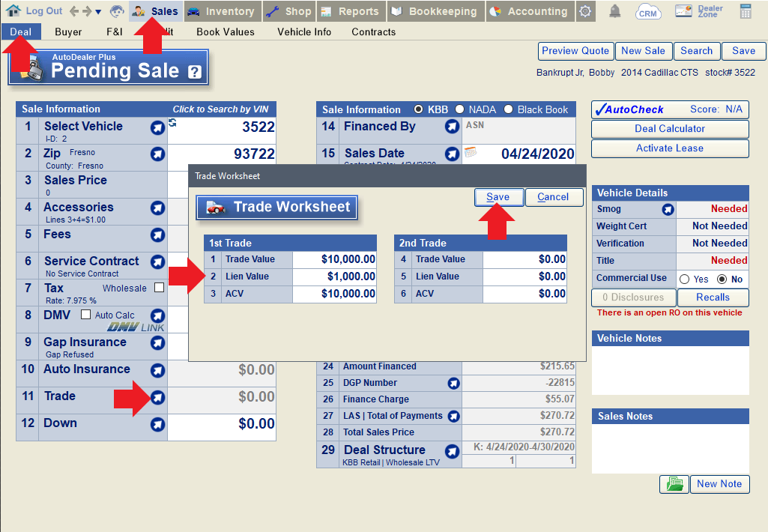Open the CRM cloud icon
This screenshot has width=768, height=532.
[647, 10]
